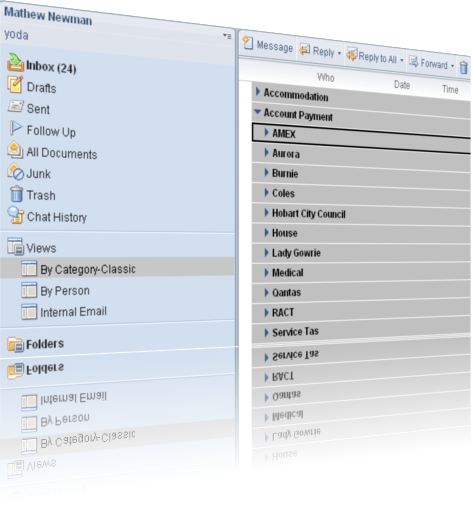473x505 pixels.
Task: Expand the AMEX subcategory
Action: (x=266, y=132)
